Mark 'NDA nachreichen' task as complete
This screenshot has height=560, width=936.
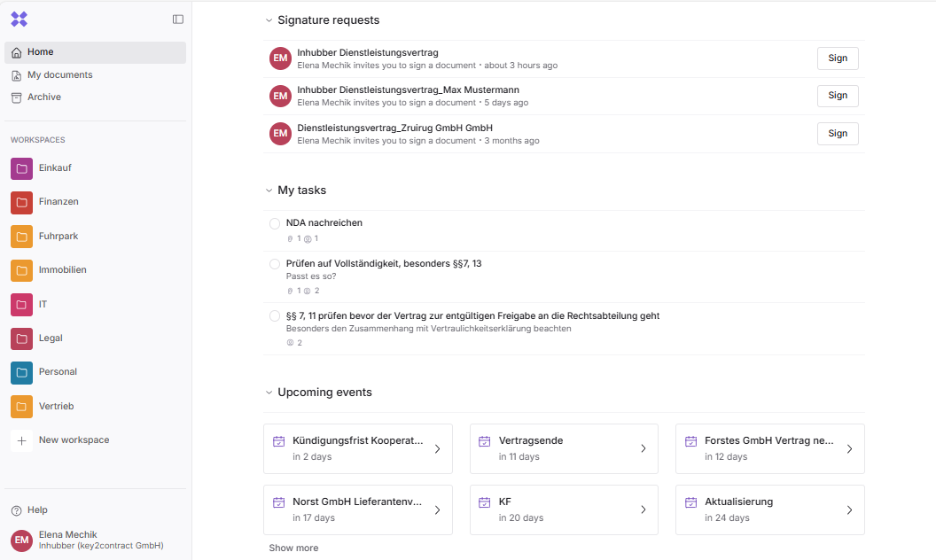click(x=275, y=223)
